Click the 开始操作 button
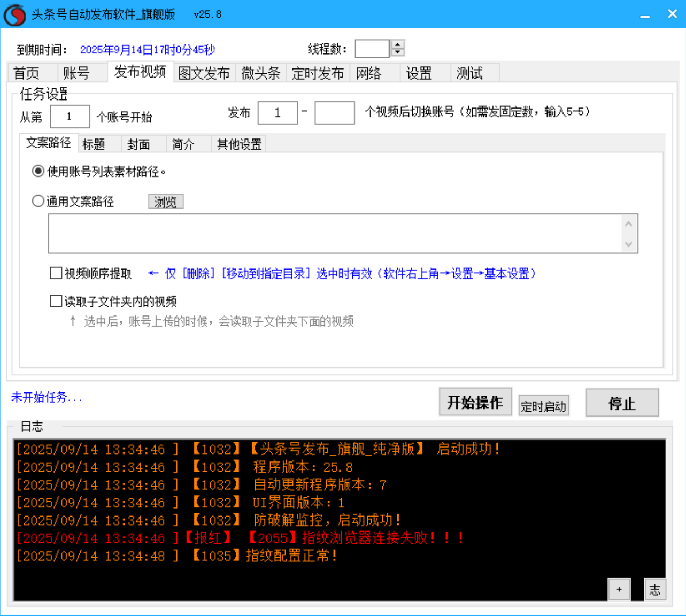This screenshot has height=616, width=686. click(475, 403)
